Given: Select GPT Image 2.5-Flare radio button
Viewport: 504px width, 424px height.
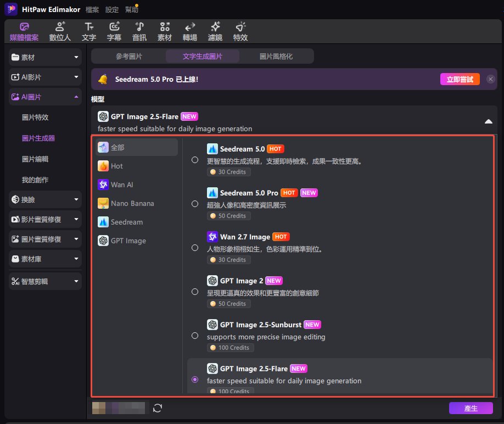Looking at the screenshot, I should pyautogui.click(x=195, y=380).
